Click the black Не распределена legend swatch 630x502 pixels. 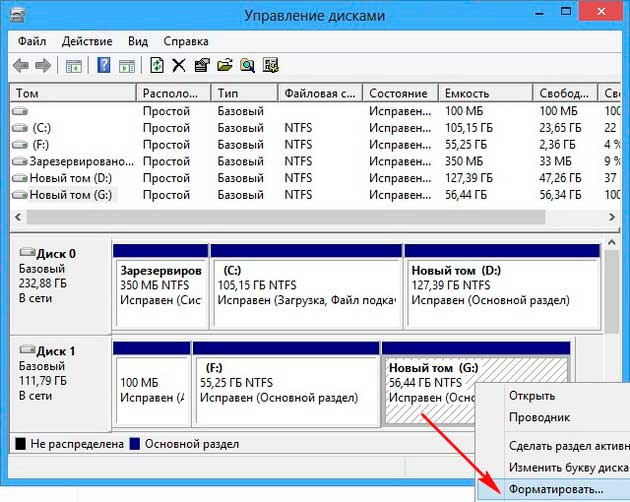[20, 444]
